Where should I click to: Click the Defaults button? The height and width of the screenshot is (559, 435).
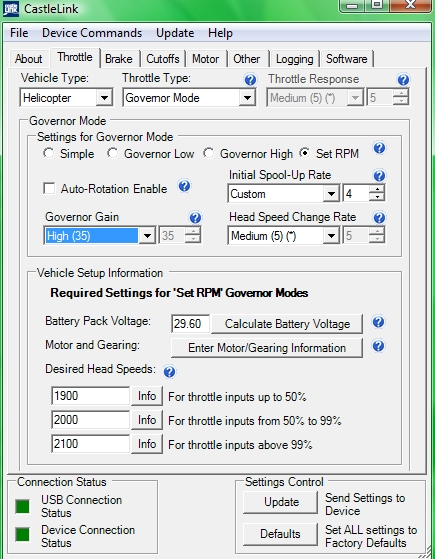pos(281,534)
